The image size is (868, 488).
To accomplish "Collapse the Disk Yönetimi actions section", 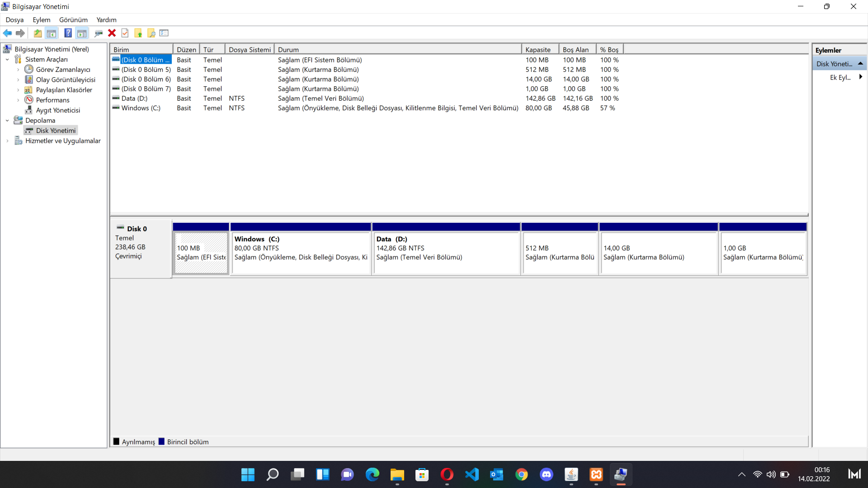I will tap(860, 64).
